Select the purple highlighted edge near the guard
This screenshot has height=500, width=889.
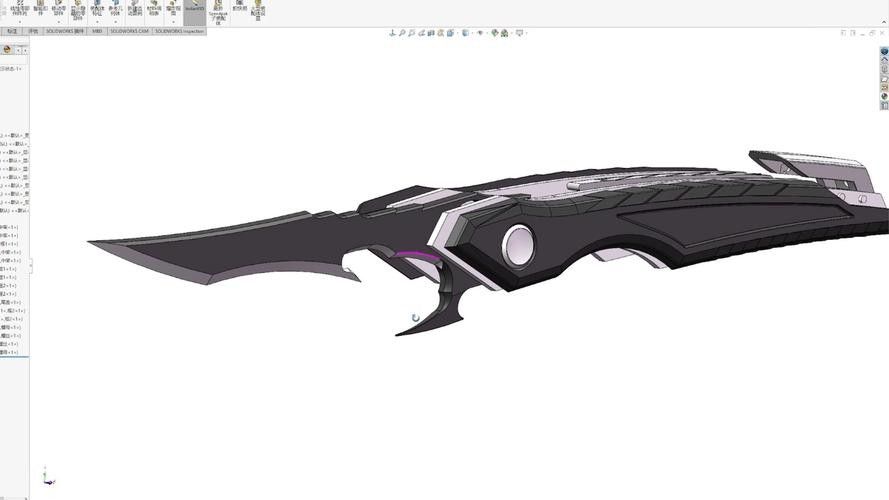(418, 256)
